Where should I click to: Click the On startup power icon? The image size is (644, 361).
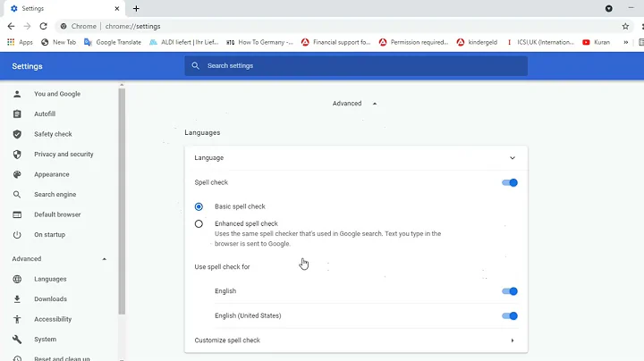[17, 235]
